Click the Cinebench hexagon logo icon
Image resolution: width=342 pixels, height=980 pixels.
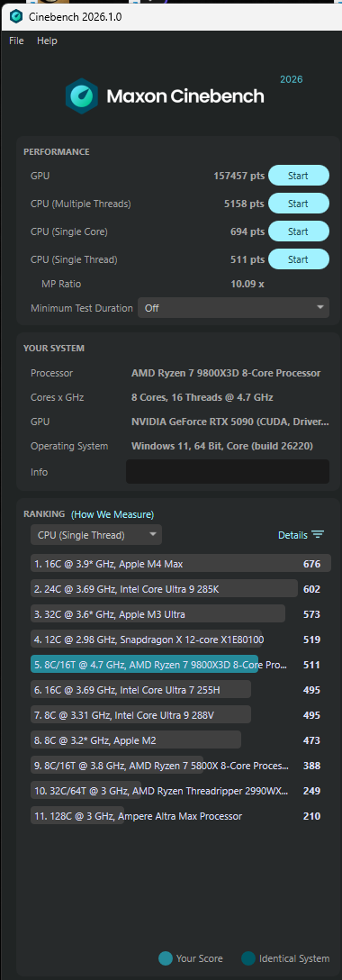[82, 95]
